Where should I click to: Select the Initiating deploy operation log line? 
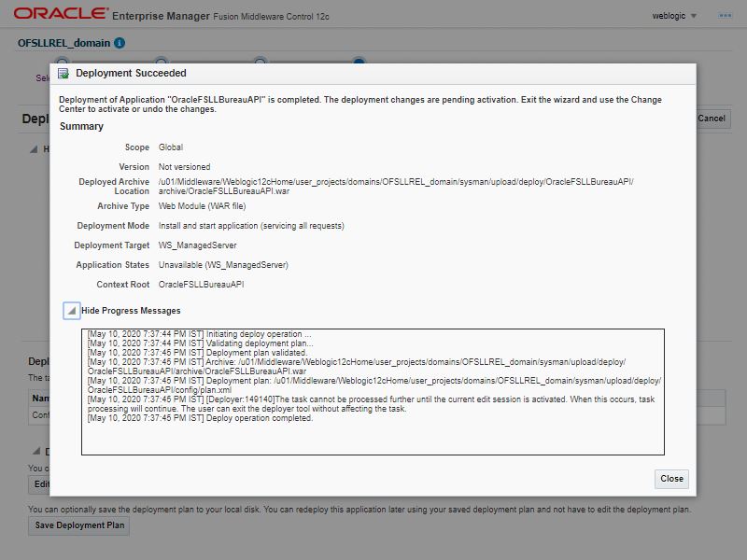[199, 334]
